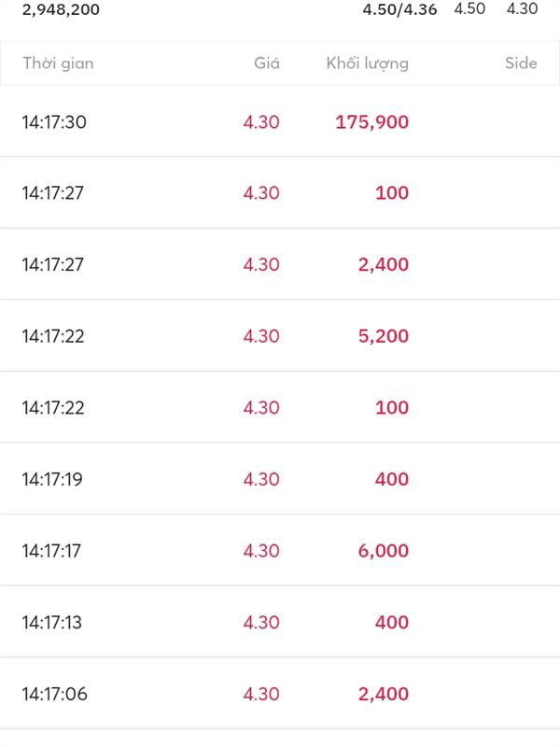
Task: Click the Giá column header
Action: click(x=267, y=63)
